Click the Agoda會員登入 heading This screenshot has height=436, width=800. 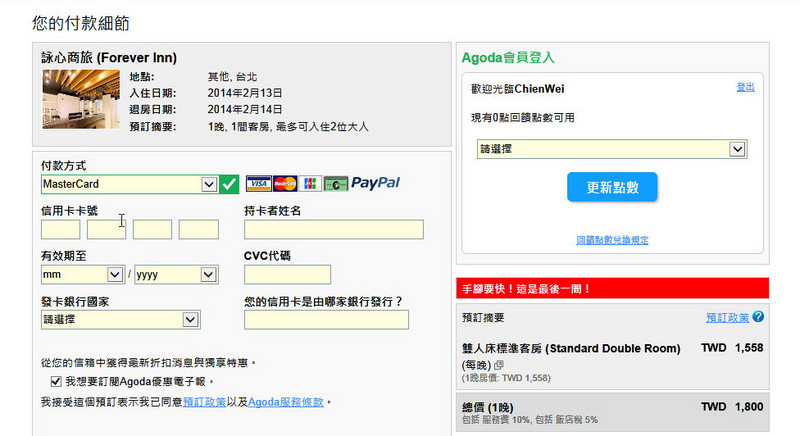(508, 58)
